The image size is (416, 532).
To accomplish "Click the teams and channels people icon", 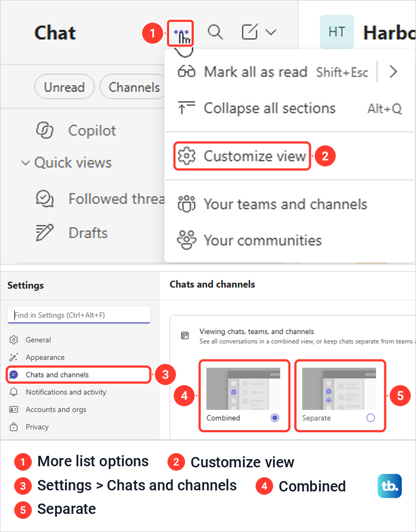I will tap(187, 204).
